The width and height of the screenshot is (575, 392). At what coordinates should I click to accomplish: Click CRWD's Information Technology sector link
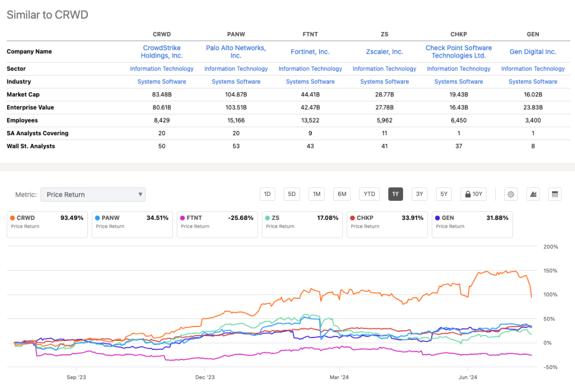162,69
